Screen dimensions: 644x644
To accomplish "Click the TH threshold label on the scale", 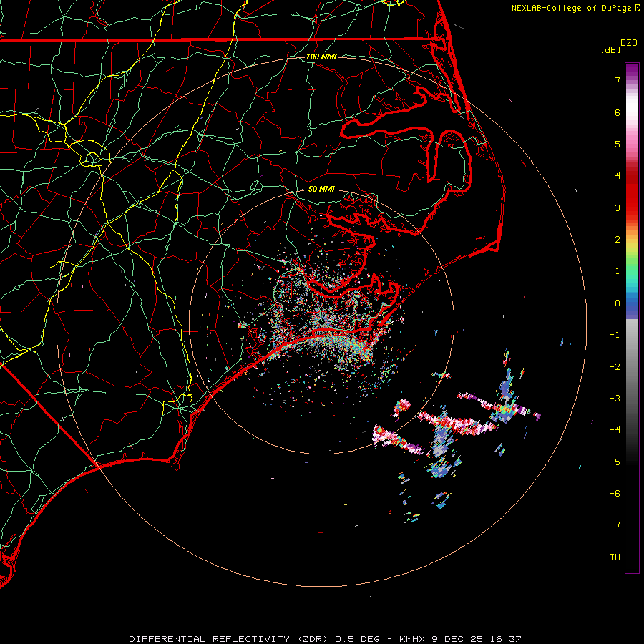I will point(615,557).
